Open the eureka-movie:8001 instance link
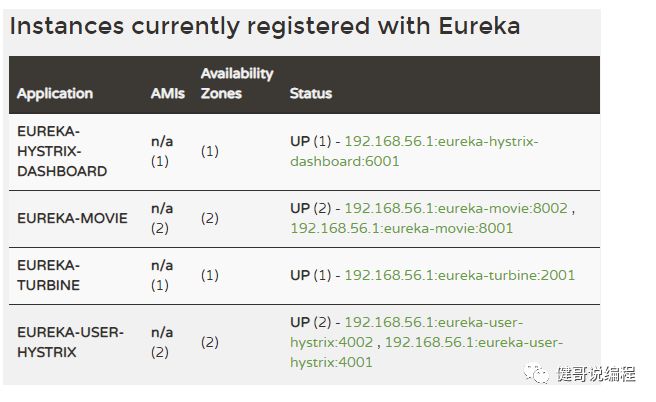Image resolution: width=656 pixels, height=402 pixels. coord(402,228)
